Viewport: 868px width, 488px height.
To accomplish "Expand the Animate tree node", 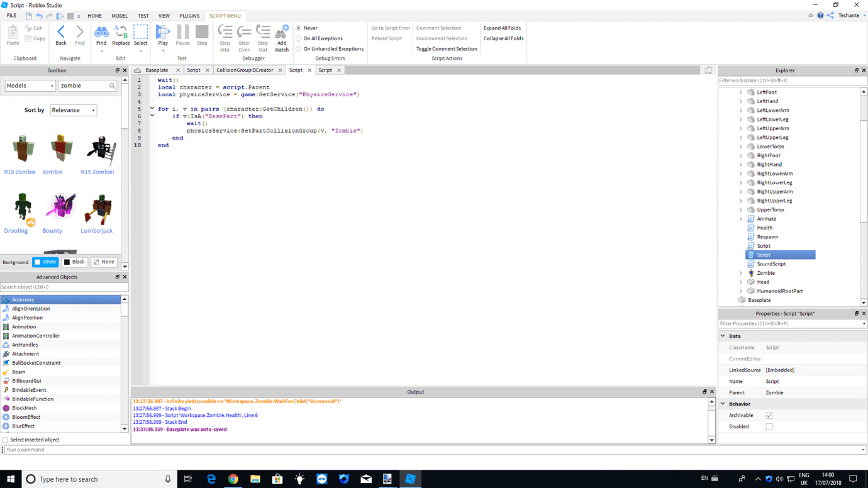I will [x=740, y=219].
